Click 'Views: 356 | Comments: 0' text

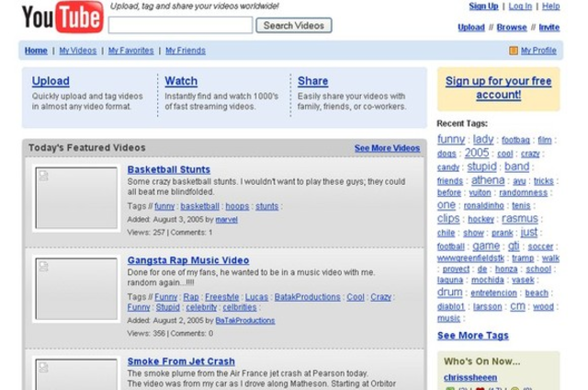click(x=170, y=334)
